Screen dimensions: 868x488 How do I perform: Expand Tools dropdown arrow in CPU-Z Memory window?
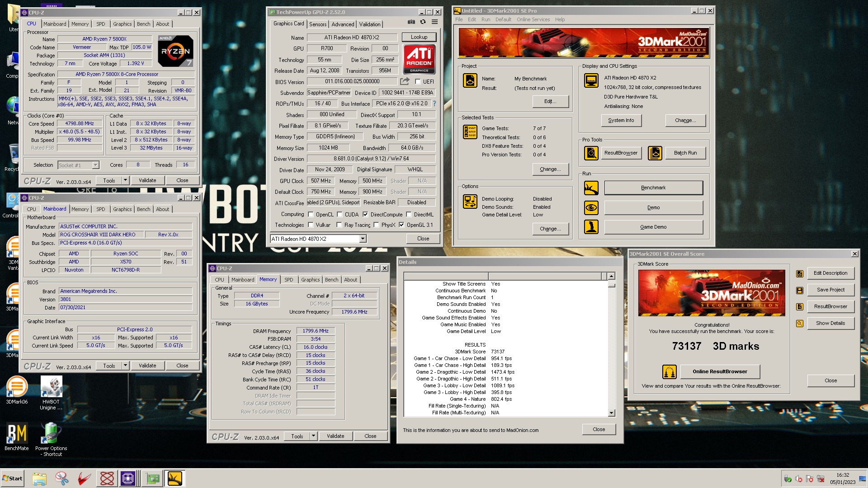pos(313,436)
